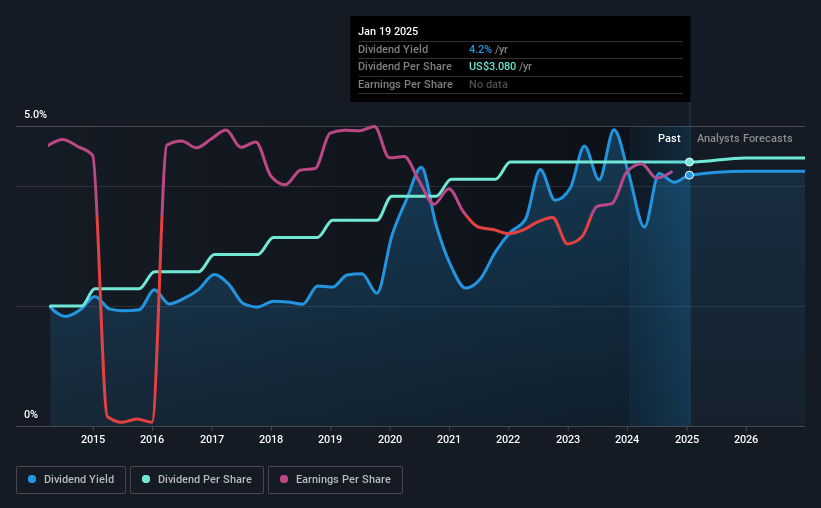Click the Dividend Per Share tooltip row label
Viewport: 821px width, 508px height.
click(405, 67)
